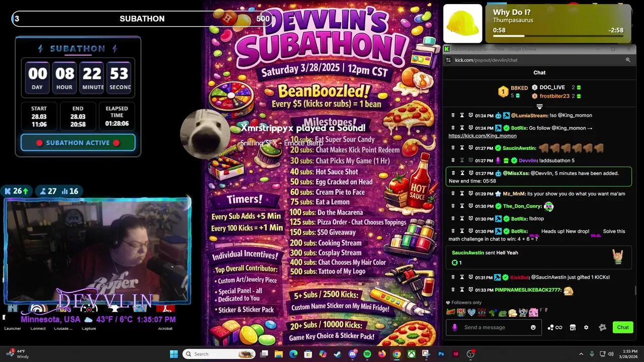Image resolution: width=644 pixels, height=362 pixels.
Task: Open Task View on the taskbar
Action: 264,354
